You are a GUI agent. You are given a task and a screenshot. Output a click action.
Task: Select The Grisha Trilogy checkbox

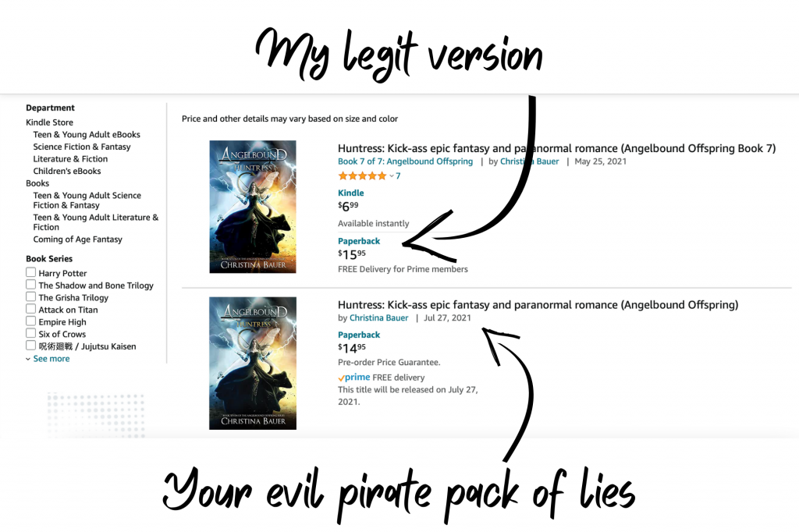[31, 297]
